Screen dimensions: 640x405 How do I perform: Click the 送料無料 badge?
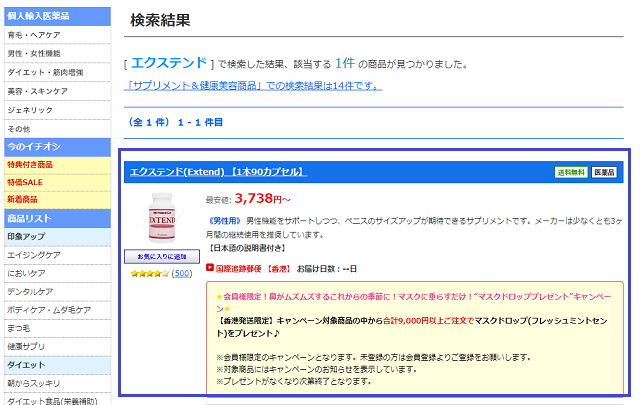571,172
